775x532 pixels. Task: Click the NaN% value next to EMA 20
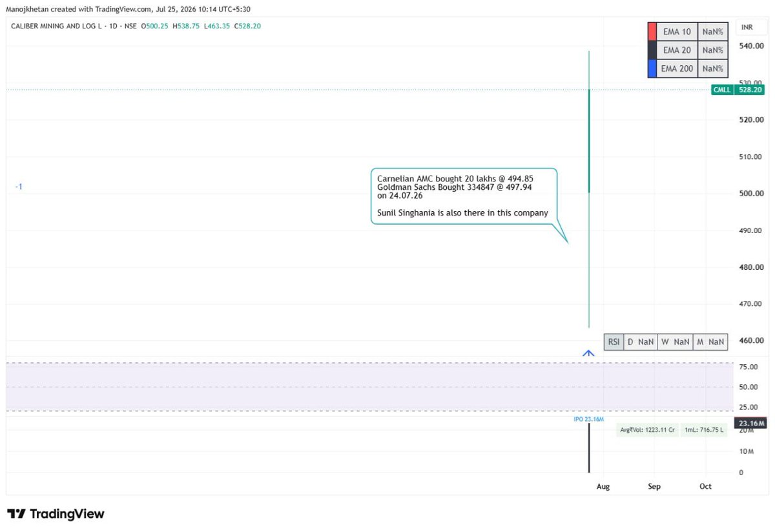click(712, 50)
